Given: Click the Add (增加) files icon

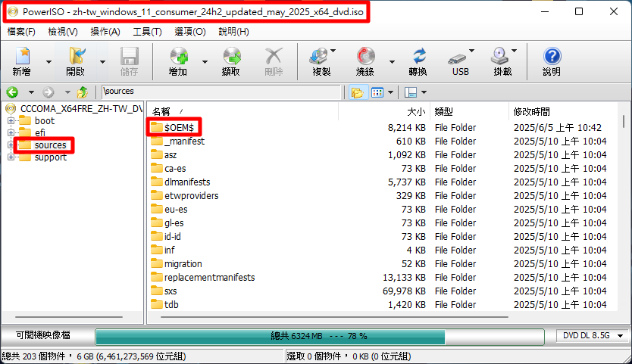Looking at the screenshot, I should click(x=179, y=56).
